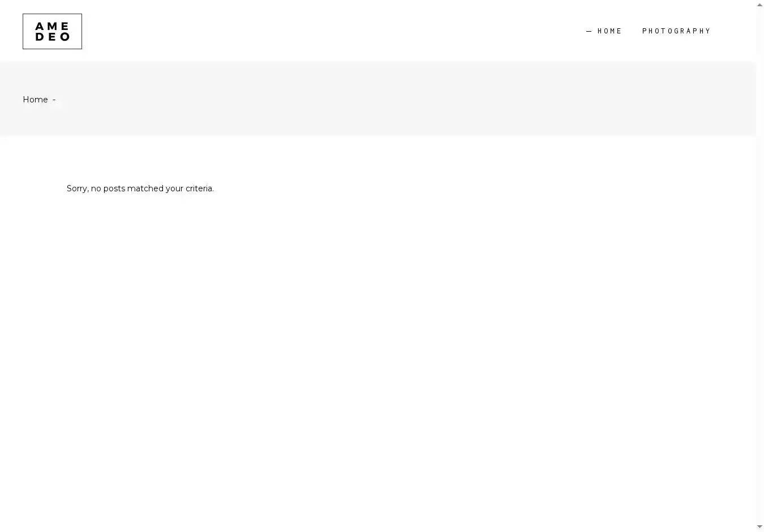This screenshot has width=764, height=532.
Task: Click the 'P' starting PHOTOGRAPHY in the nav
Action: point(645,31)
